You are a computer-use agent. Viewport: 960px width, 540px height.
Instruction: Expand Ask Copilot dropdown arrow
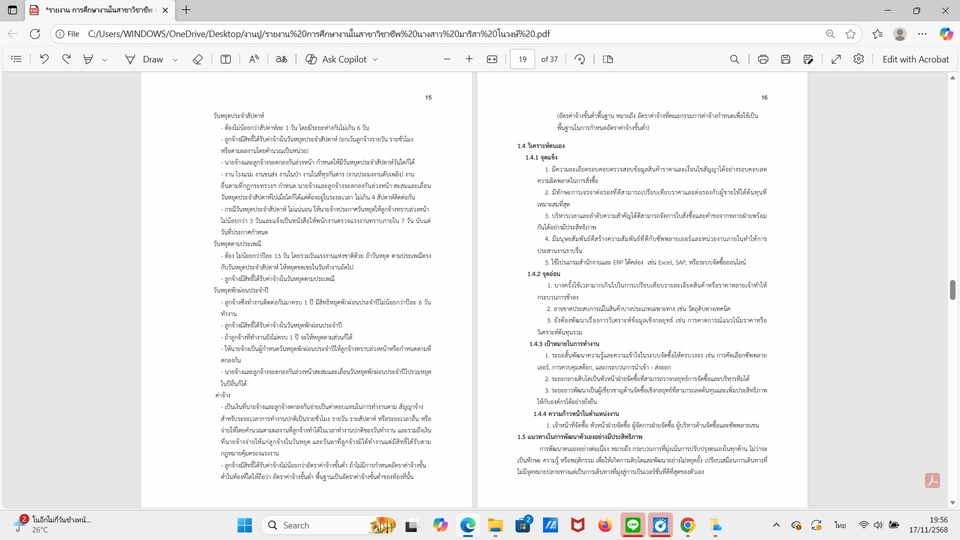click(375, 59)
